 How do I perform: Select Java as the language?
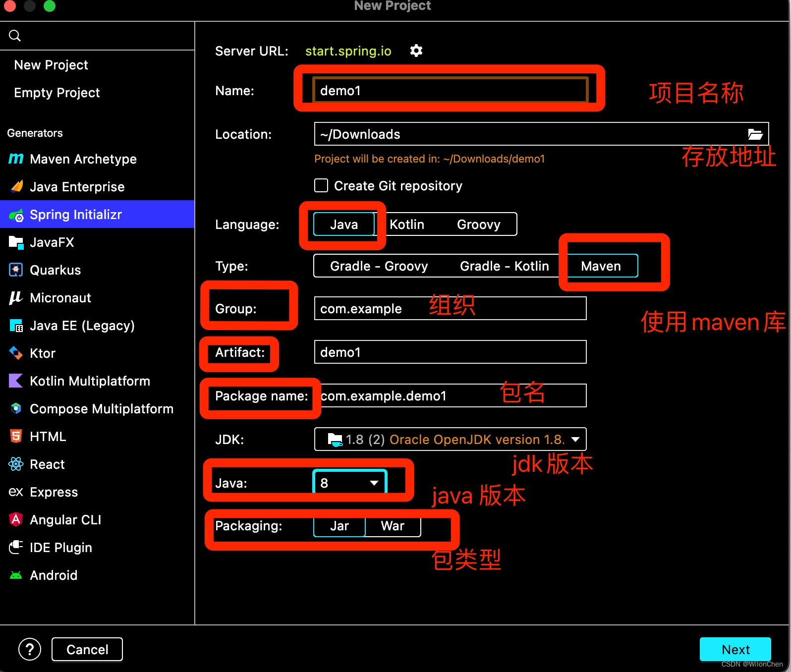(344, 224)
